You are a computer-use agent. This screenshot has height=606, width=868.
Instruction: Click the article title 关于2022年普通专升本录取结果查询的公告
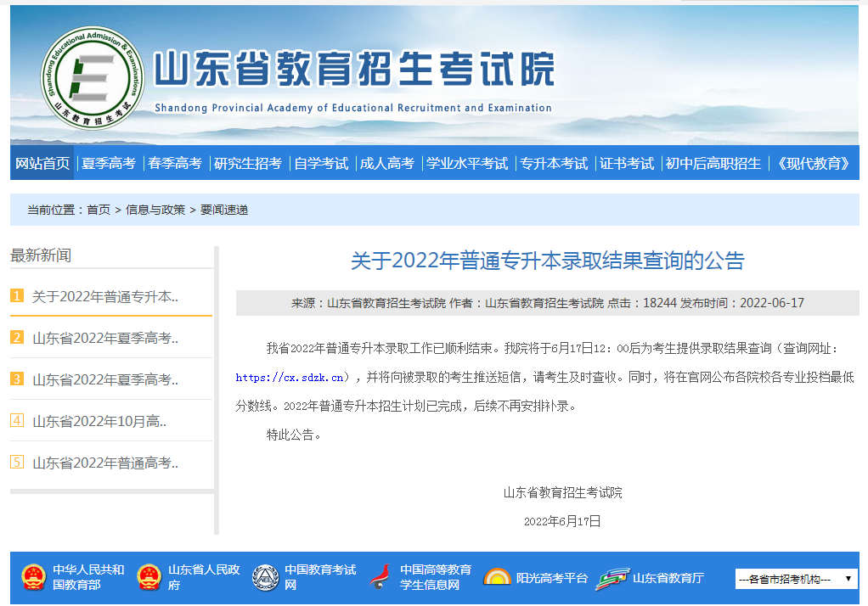point(547,261)
